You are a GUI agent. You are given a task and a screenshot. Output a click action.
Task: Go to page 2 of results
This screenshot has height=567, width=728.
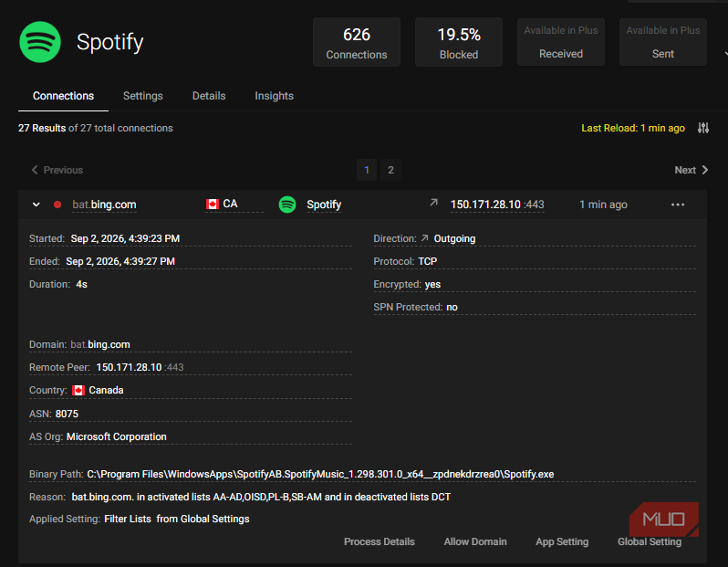pos(391,170)
